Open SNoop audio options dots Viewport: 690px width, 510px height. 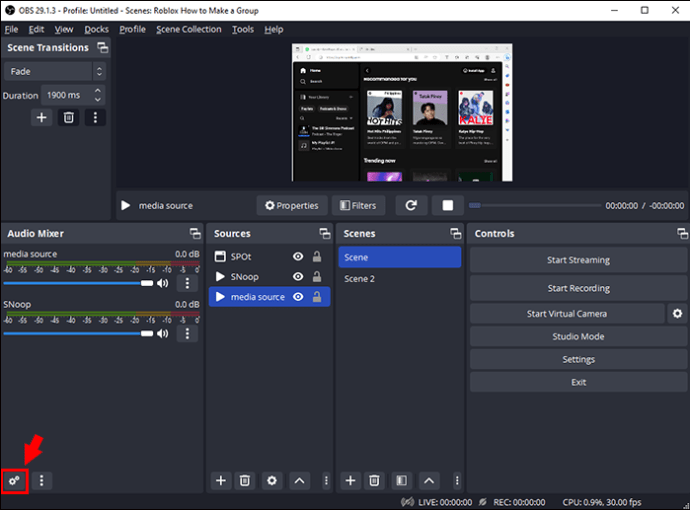[x=187, y=334]
